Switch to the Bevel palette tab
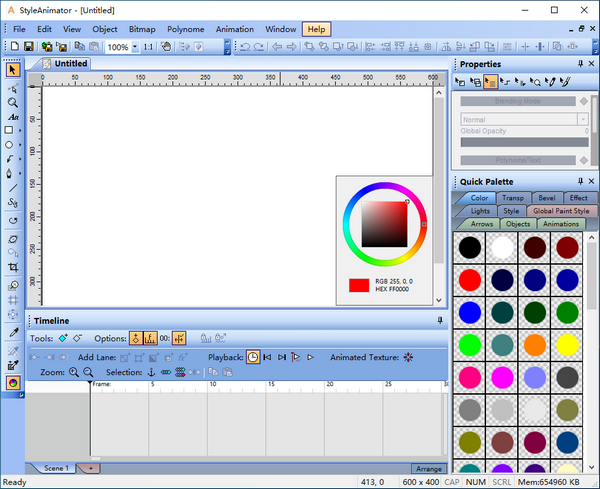The width and height of the screenshot is (600, 489). (x=545, y=198)
